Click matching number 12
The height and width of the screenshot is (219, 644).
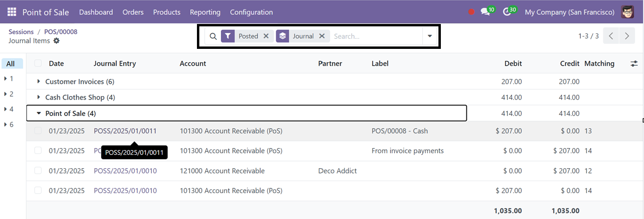point(588,171)
